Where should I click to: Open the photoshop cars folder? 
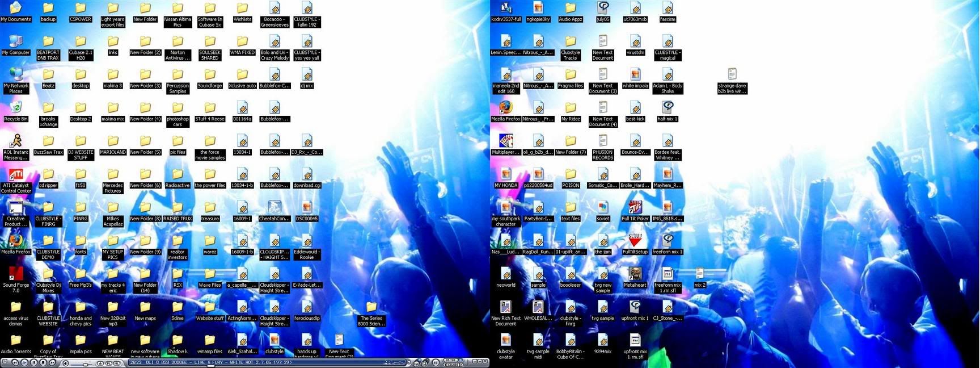click(178, 114)
